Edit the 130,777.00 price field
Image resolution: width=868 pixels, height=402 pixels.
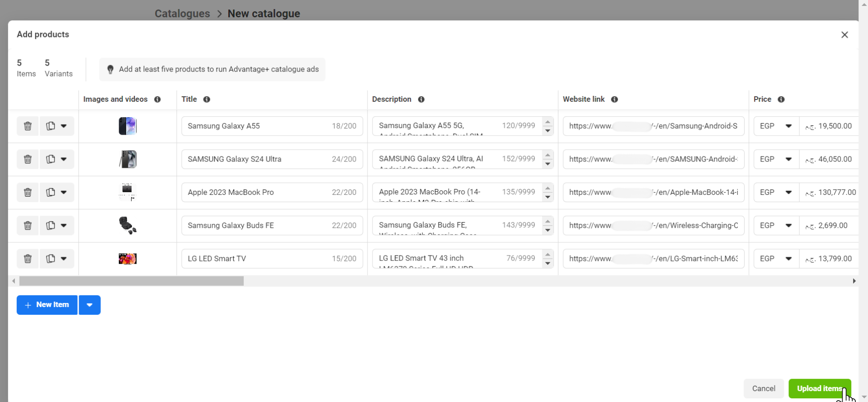point(829,192)
